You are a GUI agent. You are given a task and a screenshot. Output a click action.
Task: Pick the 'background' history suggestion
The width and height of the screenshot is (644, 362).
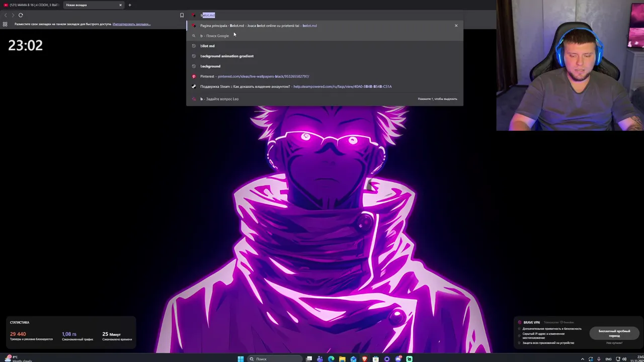[325, 66]
